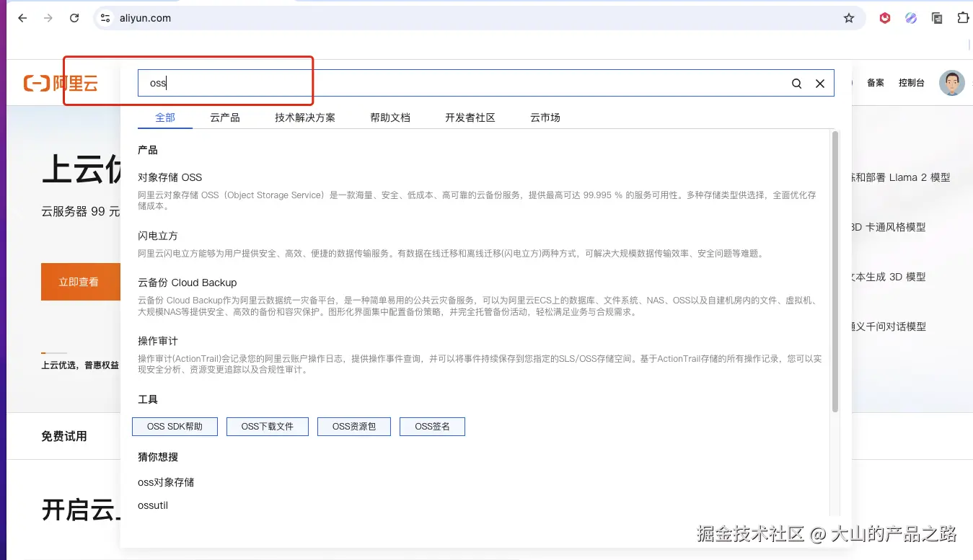Click the 本生成 3D 模型 link text
This screenshot has width=973, height=560.
[x=889, y=277]
